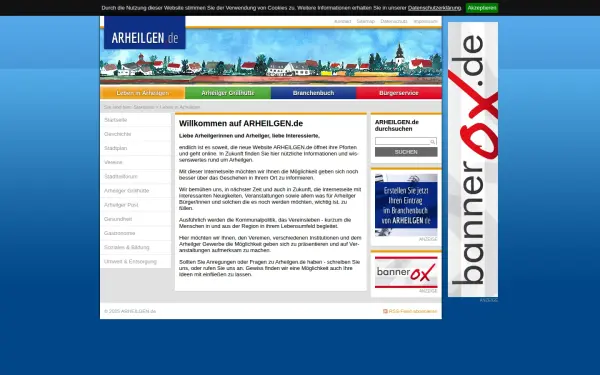
Task: Open Datenschutz link in top bar
Action: 394,21
